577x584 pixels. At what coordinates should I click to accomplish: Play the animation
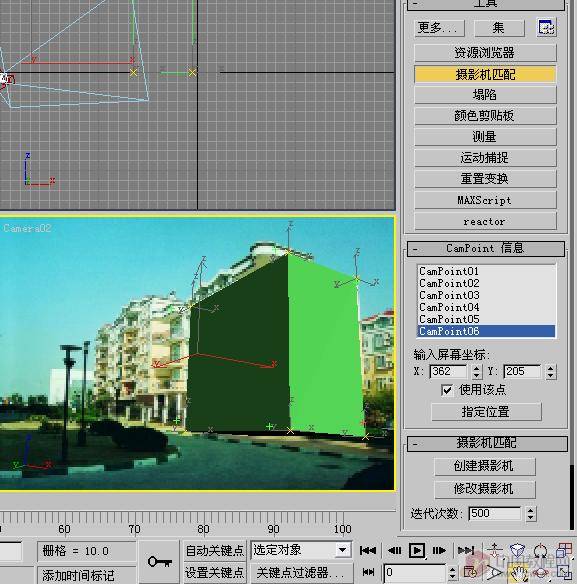point(417,550)
